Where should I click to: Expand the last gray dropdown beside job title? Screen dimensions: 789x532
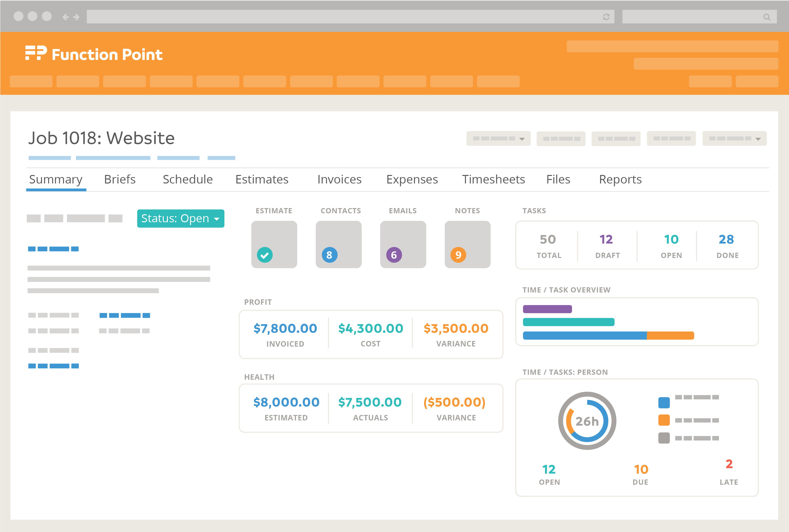[x=734, y=138]
